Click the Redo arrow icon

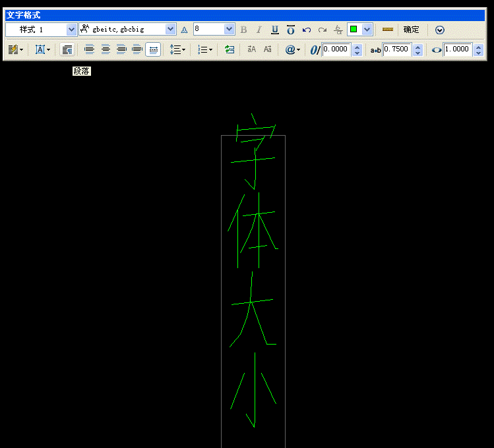[323, 30]
